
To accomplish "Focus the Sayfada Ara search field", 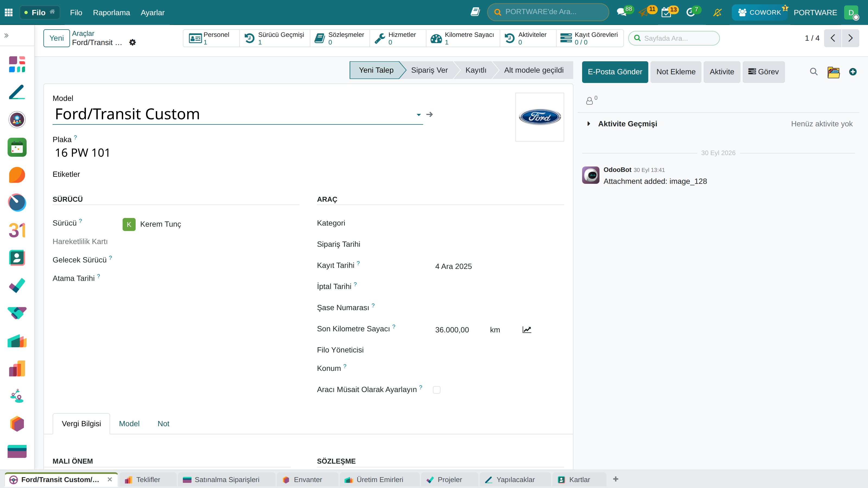I will coord(674,38).
